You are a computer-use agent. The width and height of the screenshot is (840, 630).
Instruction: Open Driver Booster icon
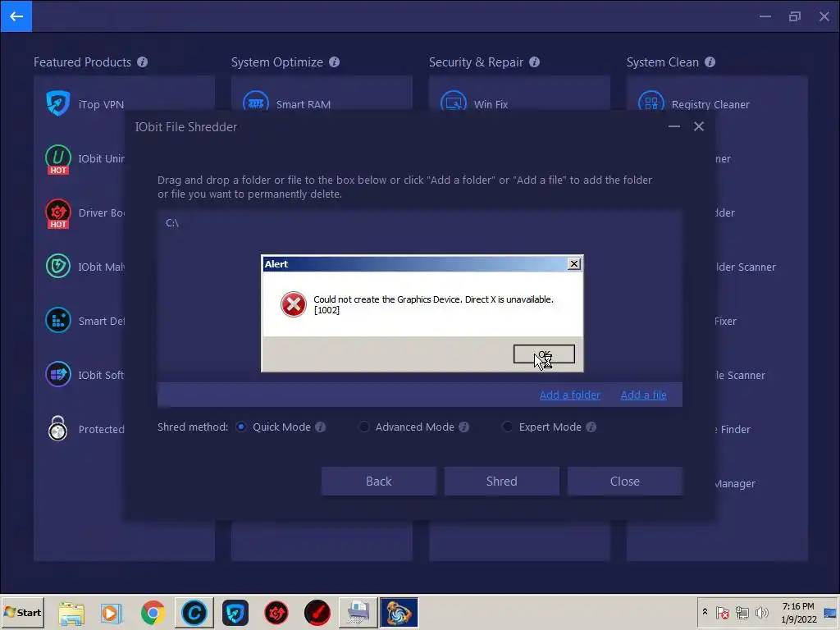pos(58,213)
